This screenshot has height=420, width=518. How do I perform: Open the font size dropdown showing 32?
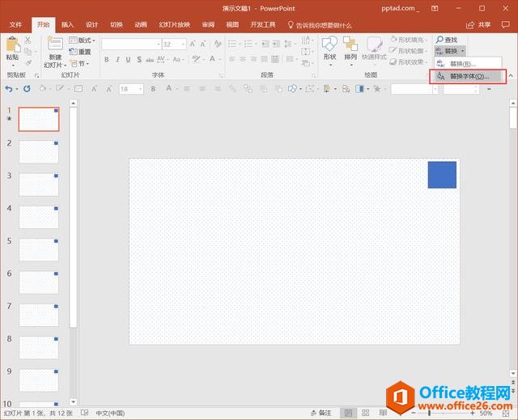(182, 44)
